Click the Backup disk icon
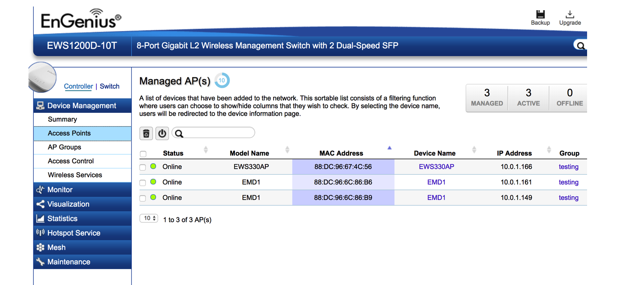 pos(540,14)
